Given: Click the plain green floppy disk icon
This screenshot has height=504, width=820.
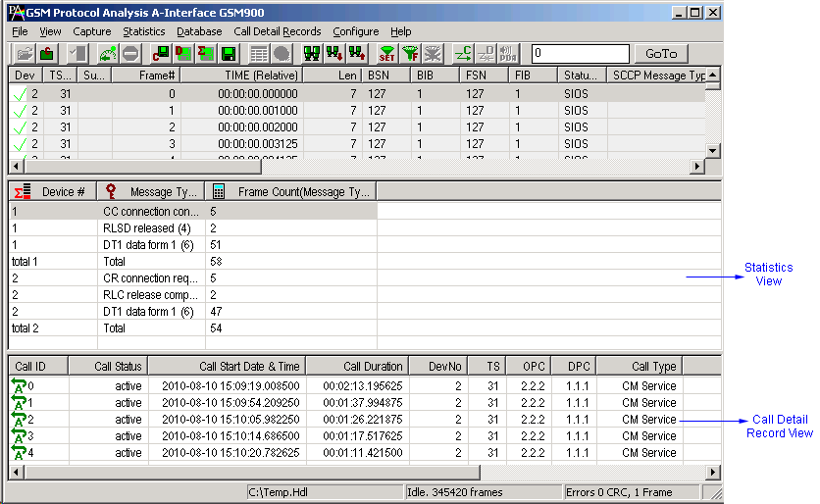Looking at the screenshot, I should tap(229, 53).
